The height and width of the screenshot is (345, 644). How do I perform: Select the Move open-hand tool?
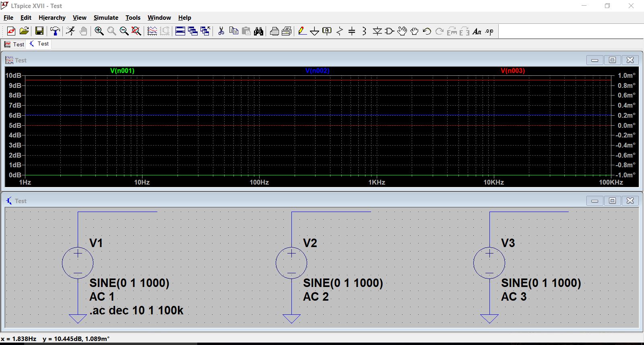(x=402, y=31)
